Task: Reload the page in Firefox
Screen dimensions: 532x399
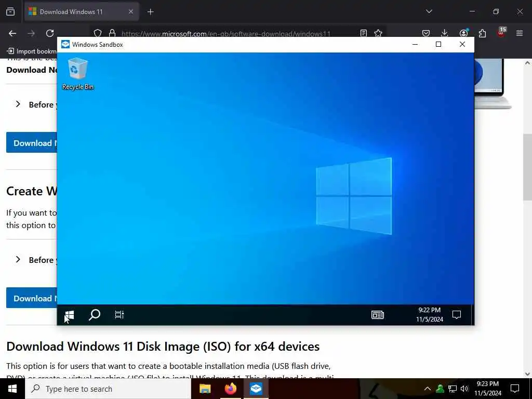Action: point(50,33)
